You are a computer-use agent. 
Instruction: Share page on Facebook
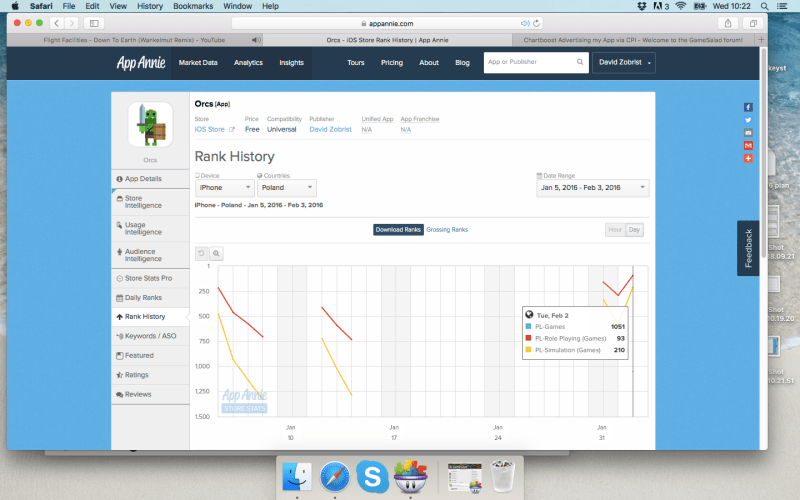pyautogui.click(x=748, y=107)
